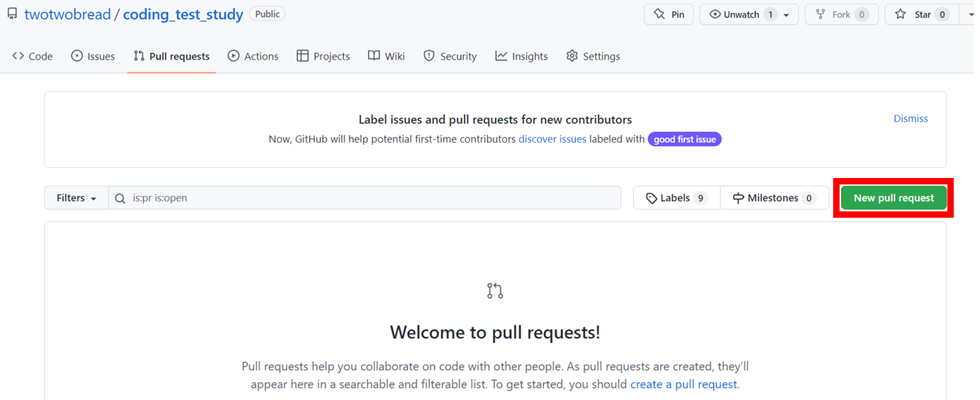Viewport: 980px width, 400px height.
Task: Open the Security tab
Action: (x=450, y=56)
